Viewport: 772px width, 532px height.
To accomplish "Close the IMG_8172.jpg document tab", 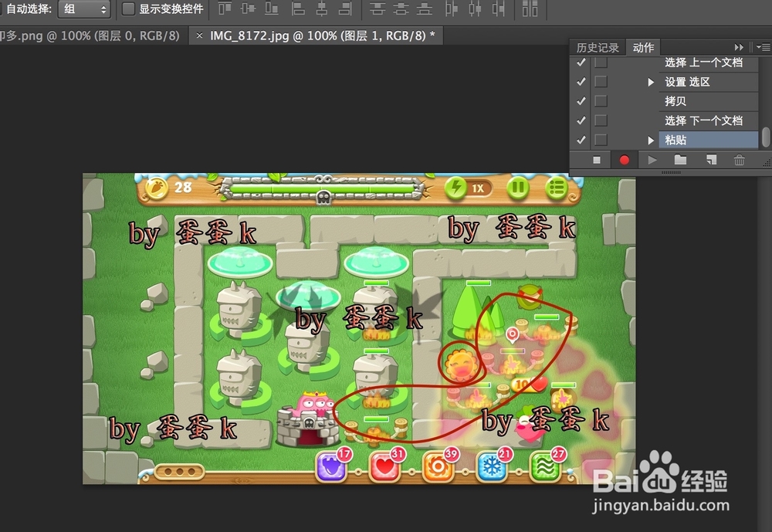I will point(199,35).
